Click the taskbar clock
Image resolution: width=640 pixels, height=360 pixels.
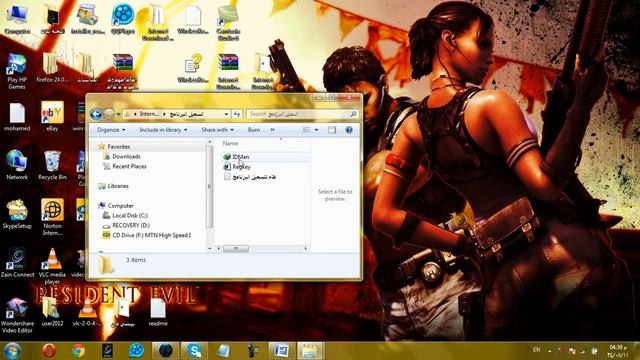618,351
